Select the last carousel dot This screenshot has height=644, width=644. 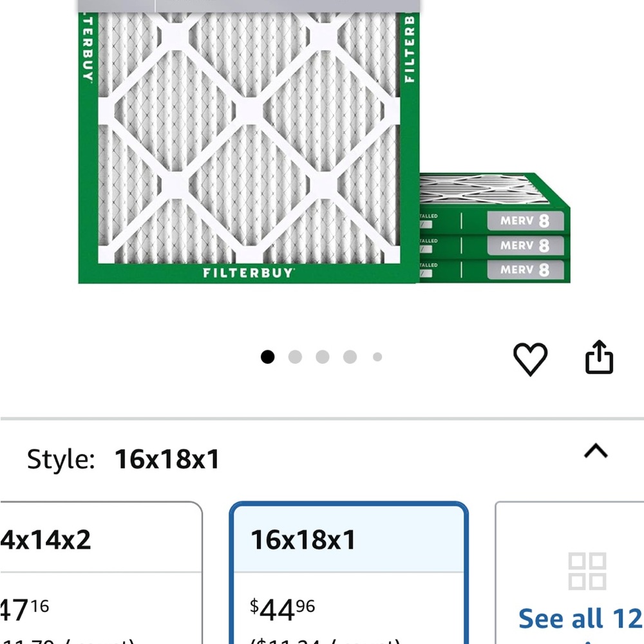click(x=377, y=357)
